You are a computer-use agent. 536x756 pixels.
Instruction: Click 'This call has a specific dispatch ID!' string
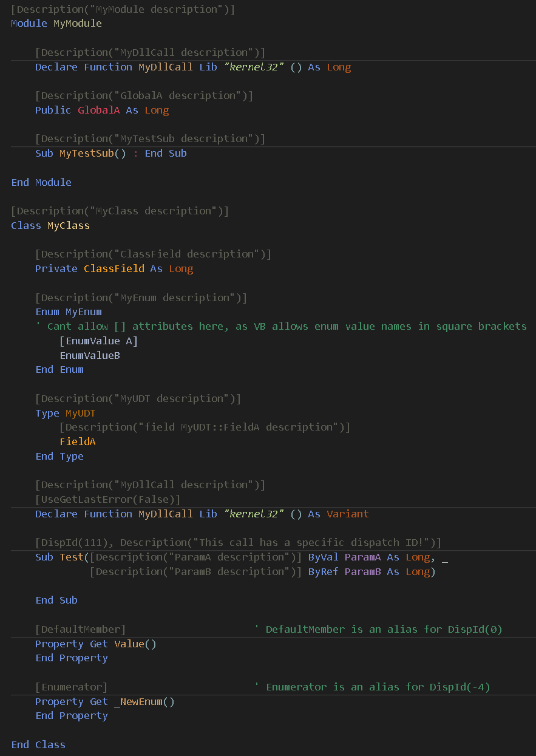click(x=311, y=543)
